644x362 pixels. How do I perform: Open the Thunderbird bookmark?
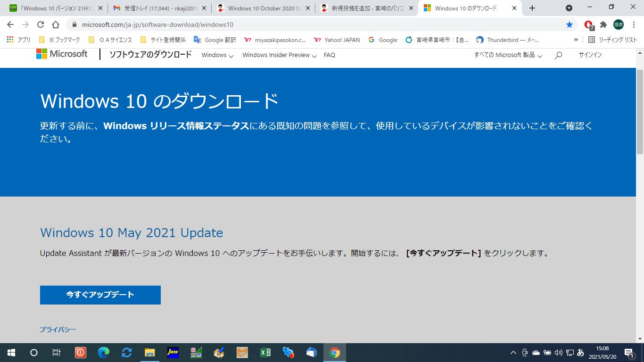[508, 40]
